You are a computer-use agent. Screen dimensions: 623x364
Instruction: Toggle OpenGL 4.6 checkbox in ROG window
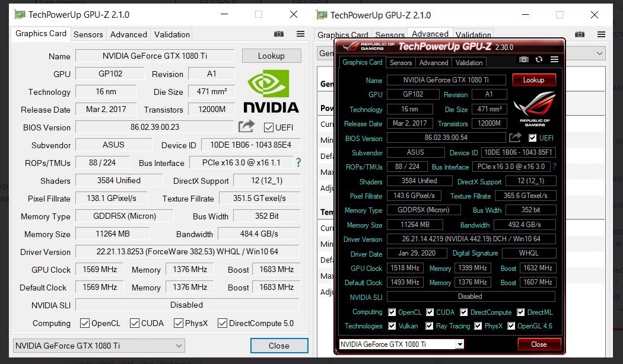(x=511, y=326)
